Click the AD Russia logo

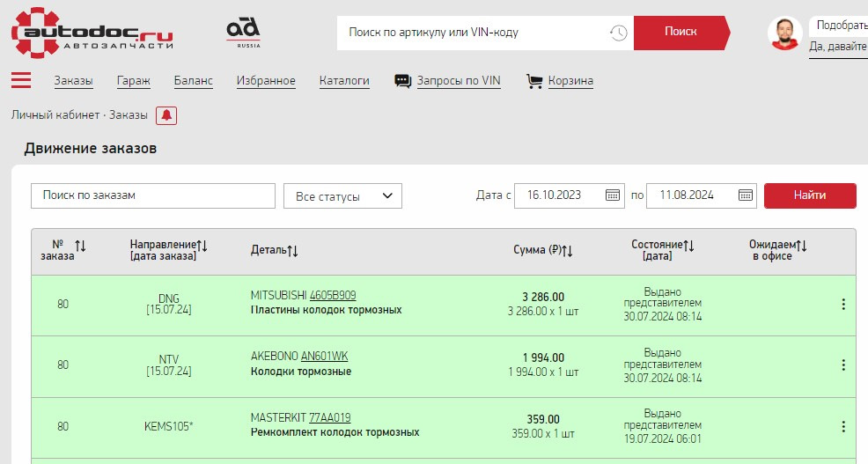[x=243, y=33]
